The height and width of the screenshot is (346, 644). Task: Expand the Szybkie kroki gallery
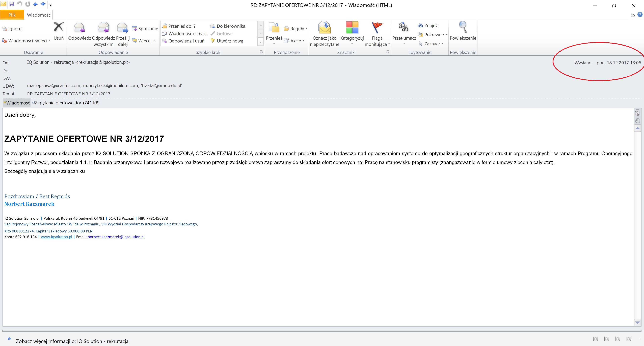[x=260, y=42]
